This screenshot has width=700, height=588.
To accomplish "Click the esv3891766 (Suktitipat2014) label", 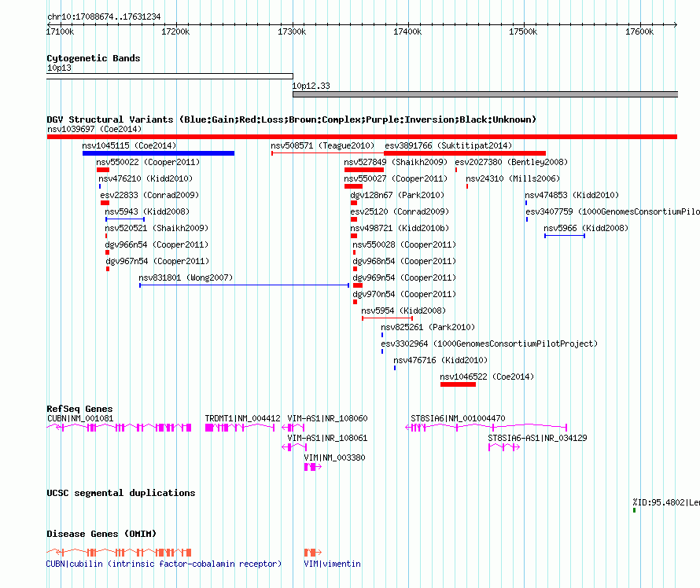I will point(448,145).
